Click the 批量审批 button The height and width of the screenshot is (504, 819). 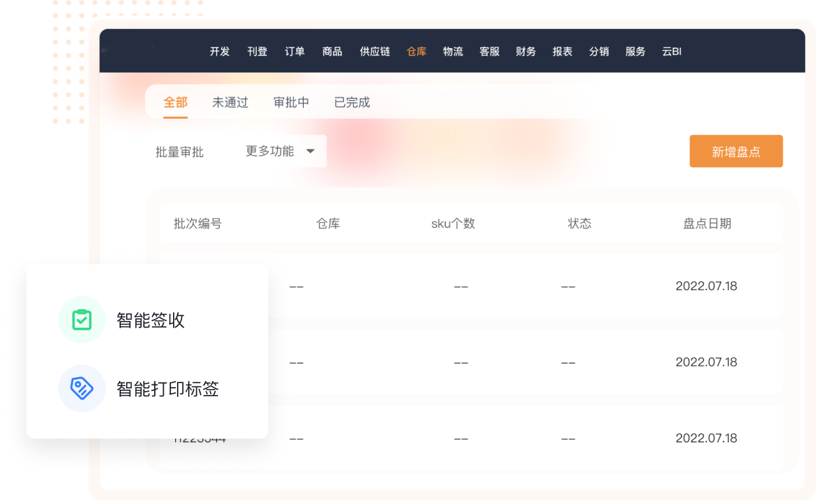tap(180, 152)
